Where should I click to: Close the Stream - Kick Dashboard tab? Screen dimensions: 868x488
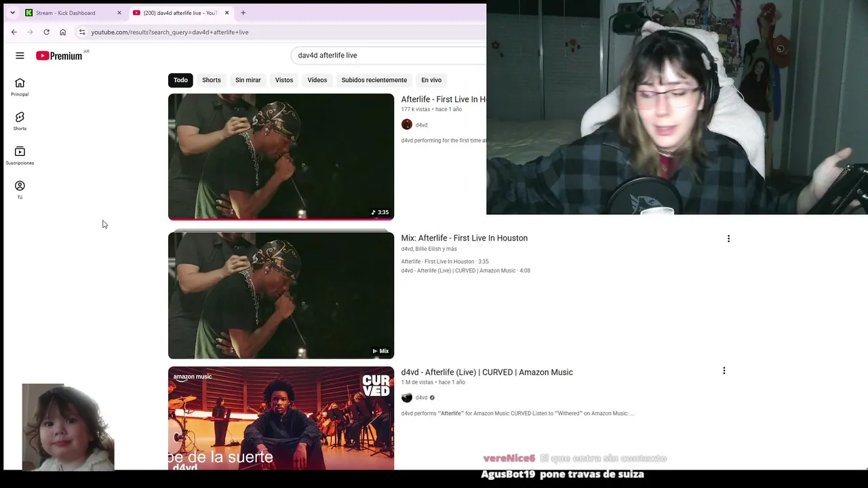(119, 13)
